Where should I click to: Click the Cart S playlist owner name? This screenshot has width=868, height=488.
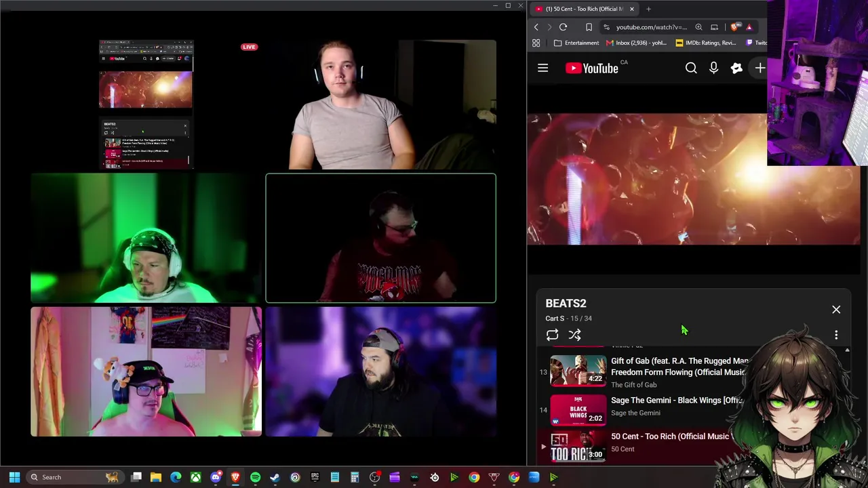pos(555,319)
